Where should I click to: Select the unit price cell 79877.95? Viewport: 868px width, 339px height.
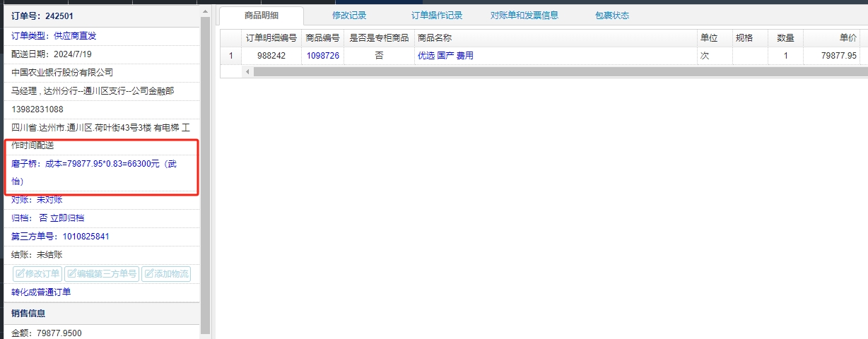831,55
